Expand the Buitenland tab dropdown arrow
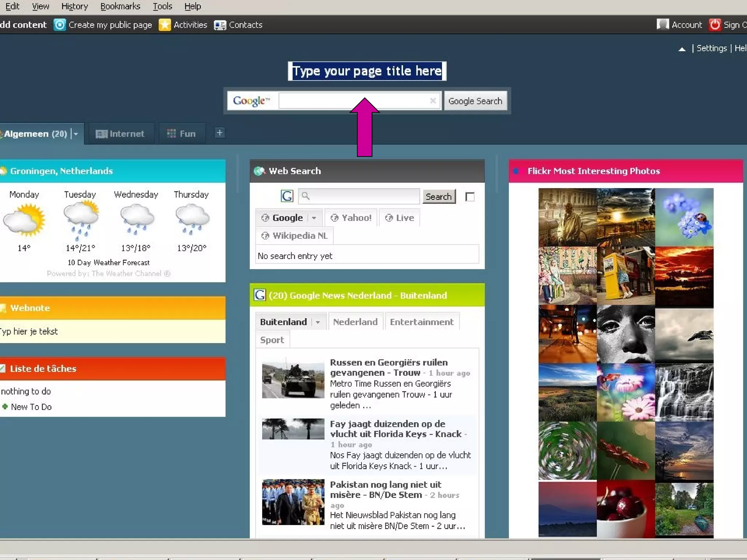The height and width of the screenshot is (560, 747). coord(318,322)
